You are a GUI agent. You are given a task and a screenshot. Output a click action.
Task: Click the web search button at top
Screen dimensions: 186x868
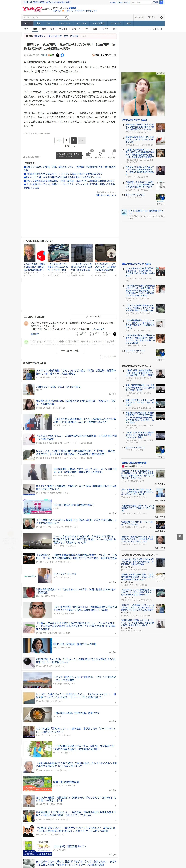(x=161, y=2)
